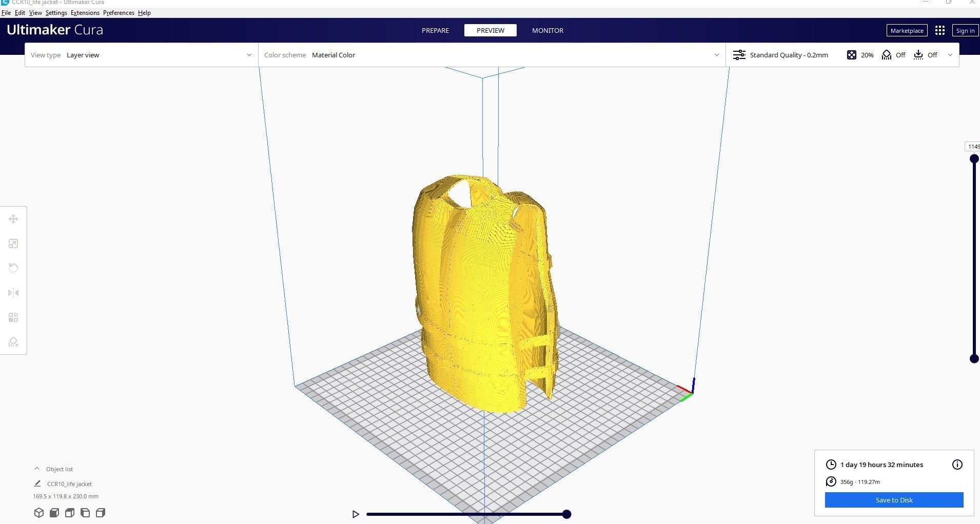Switch to the PREPARE stage

pyautogui.click(x=435, y=30)
